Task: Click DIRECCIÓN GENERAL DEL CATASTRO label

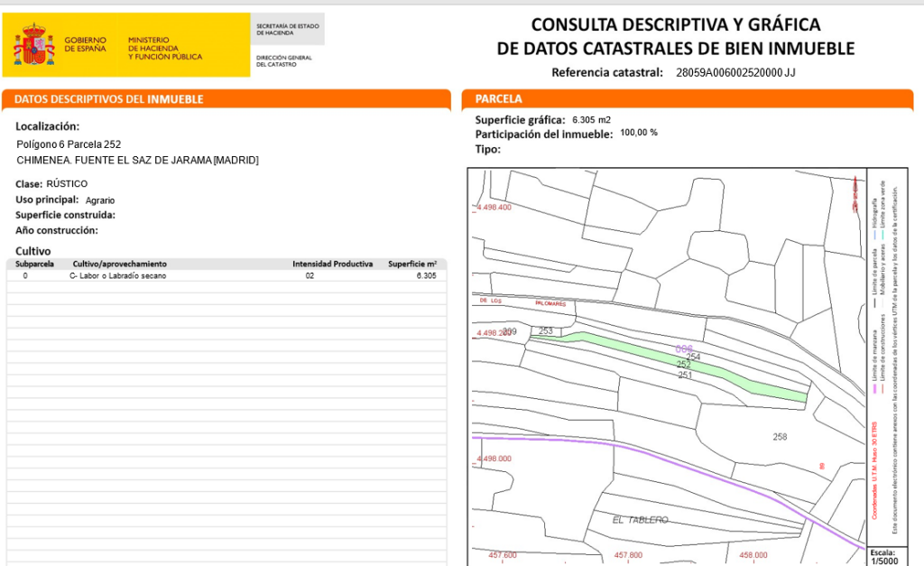Action: [x=284, y=60]
